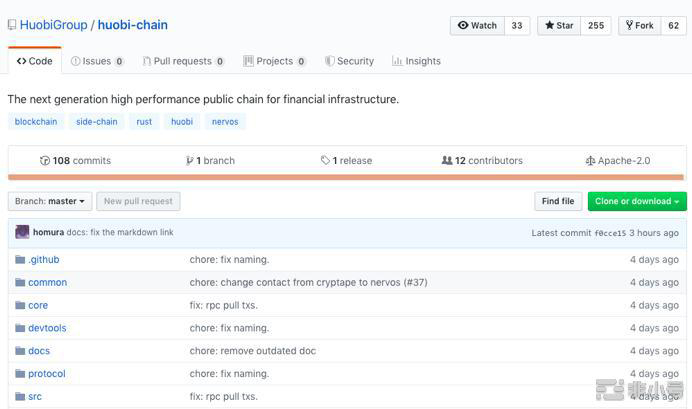The height and width of the screenshot is (409, 692).
Task: Click homura's avatar thumbnail
Action: (x=22, y=232)
